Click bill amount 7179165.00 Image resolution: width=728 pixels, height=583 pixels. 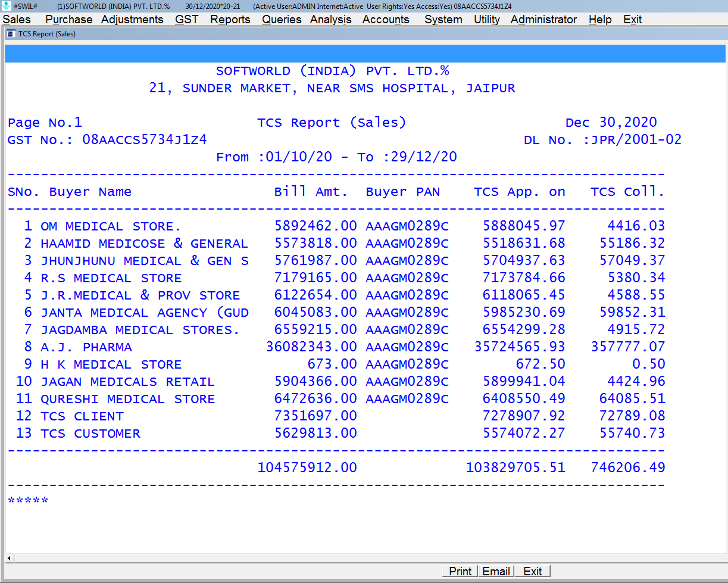(x=315, y=278)
